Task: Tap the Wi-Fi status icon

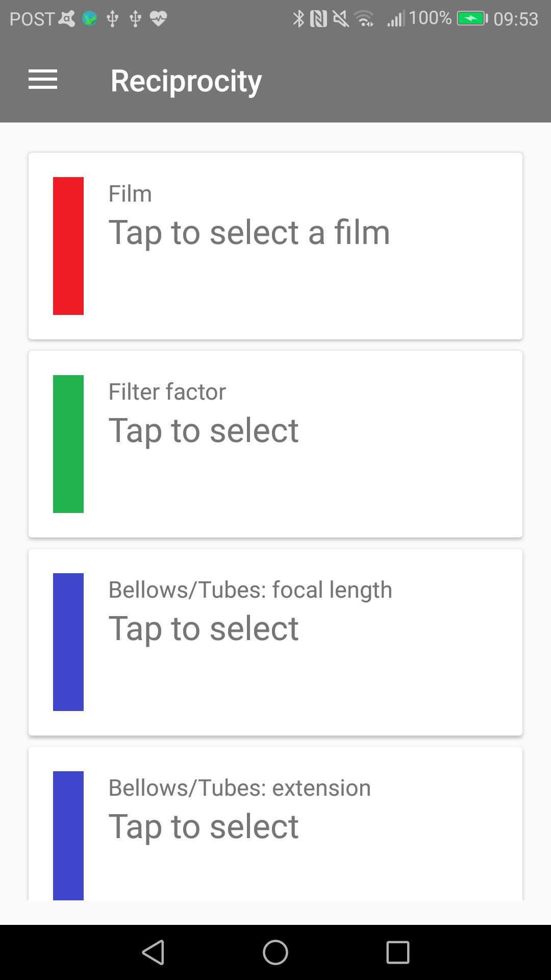Action: [365, 19]
